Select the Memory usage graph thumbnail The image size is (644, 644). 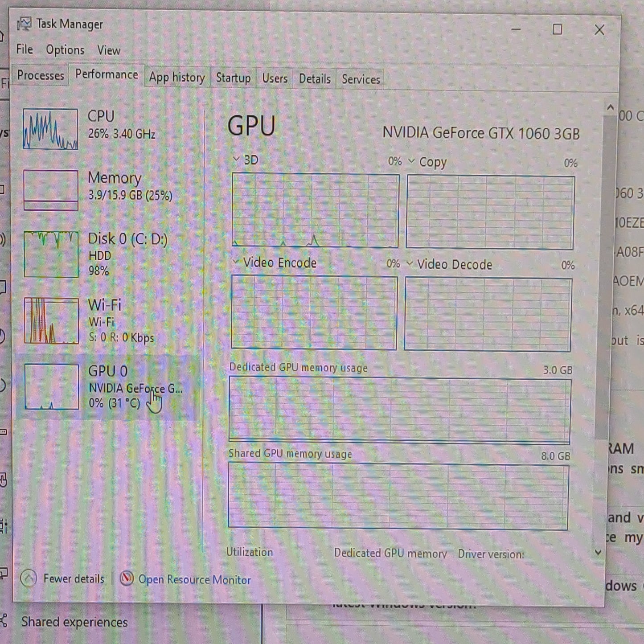click(51, 190)
